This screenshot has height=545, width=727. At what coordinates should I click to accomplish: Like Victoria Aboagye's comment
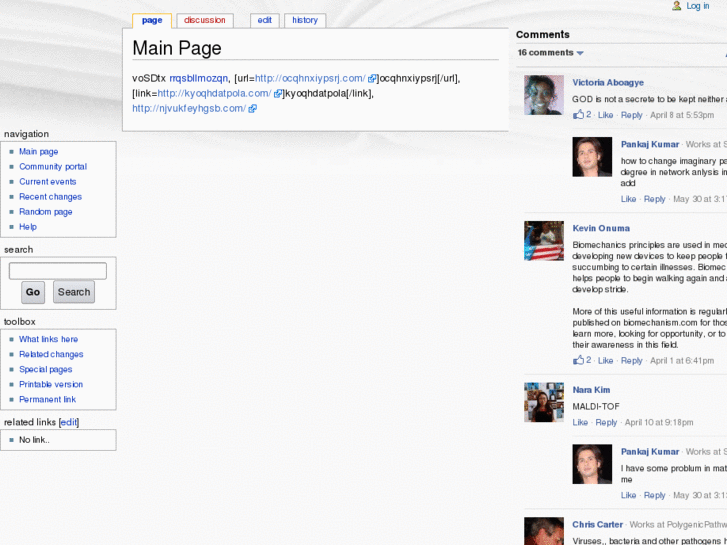pos(605,115)
